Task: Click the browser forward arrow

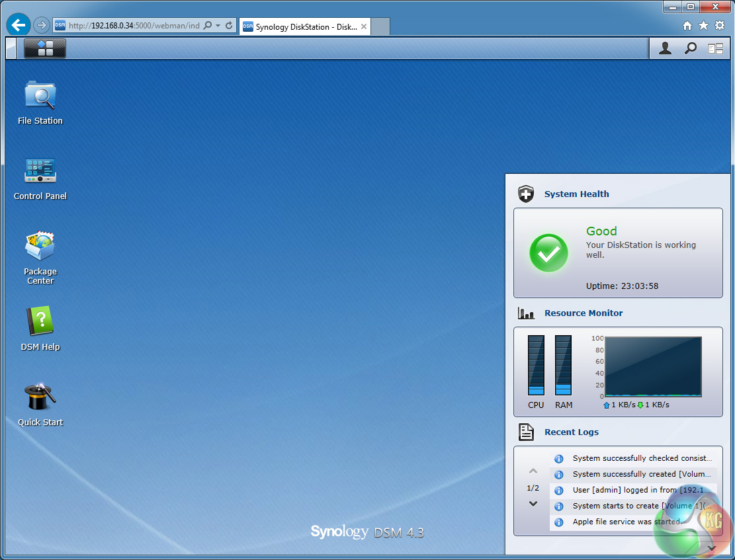Action: point(41,25)
